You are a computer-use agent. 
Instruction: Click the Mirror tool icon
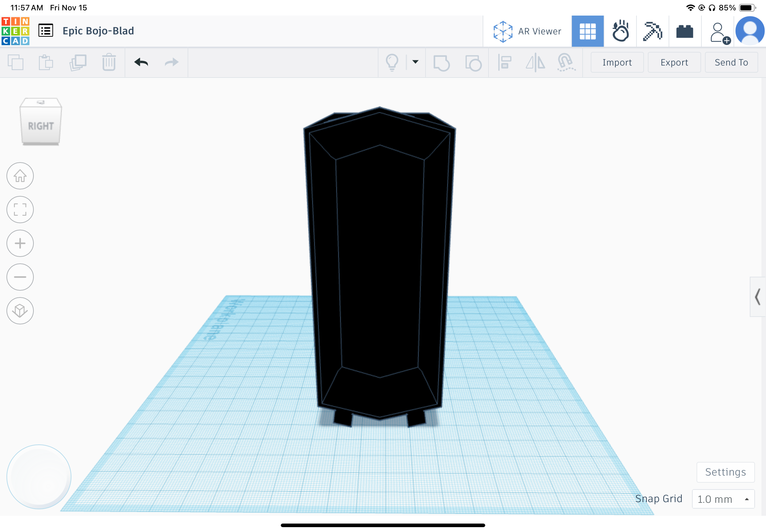coord(535,62)
